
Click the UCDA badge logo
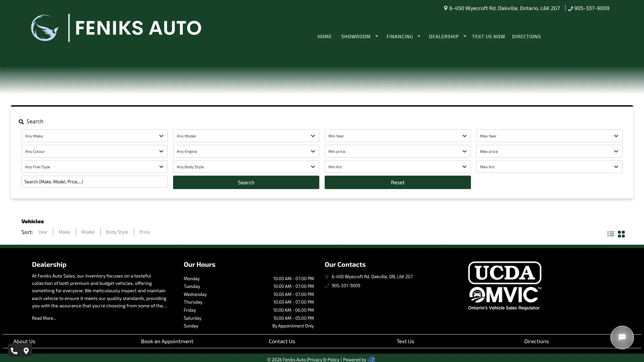click(504, 273)
